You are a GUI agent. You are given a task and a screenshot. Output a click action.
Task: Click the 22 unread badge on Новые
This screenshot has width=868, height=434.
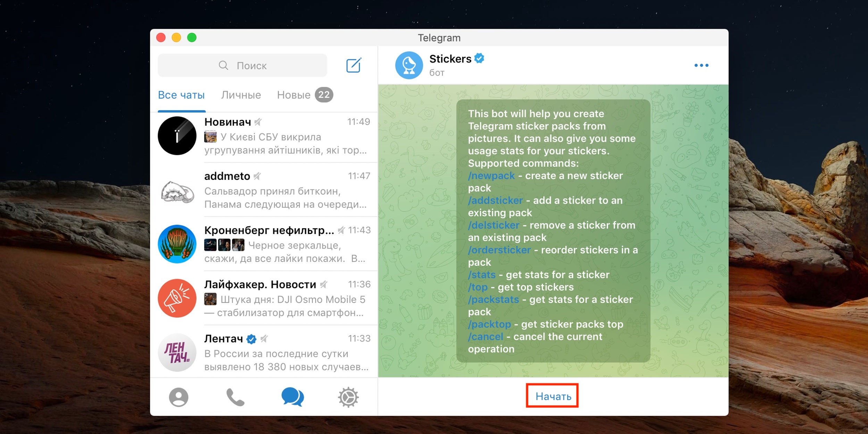point(324,95)
